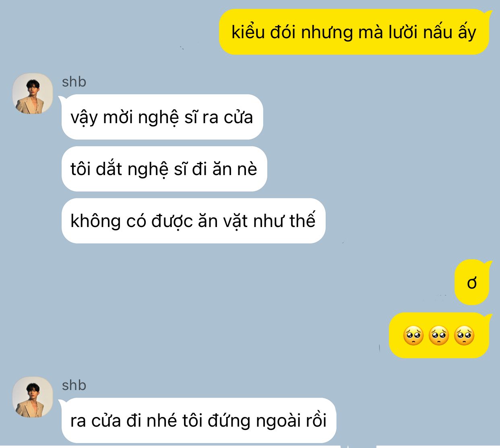Tap the message 'tôi dắt nghệ sĩ đi ăn nè'

(164, 169)
